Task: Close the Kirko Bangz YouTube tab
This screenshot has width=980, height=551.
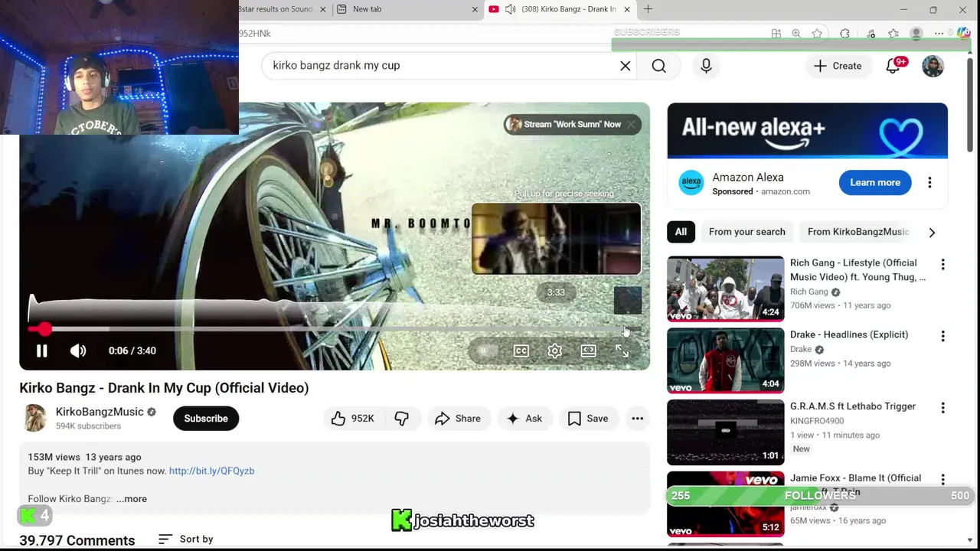Action: [627, 9]
